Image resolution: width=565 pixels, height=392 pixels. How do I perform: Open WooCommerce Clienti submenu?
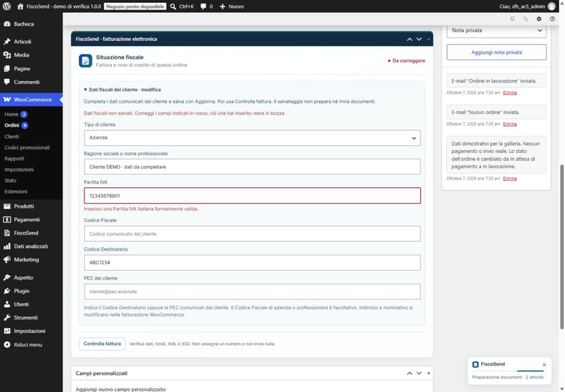point(12,136)
